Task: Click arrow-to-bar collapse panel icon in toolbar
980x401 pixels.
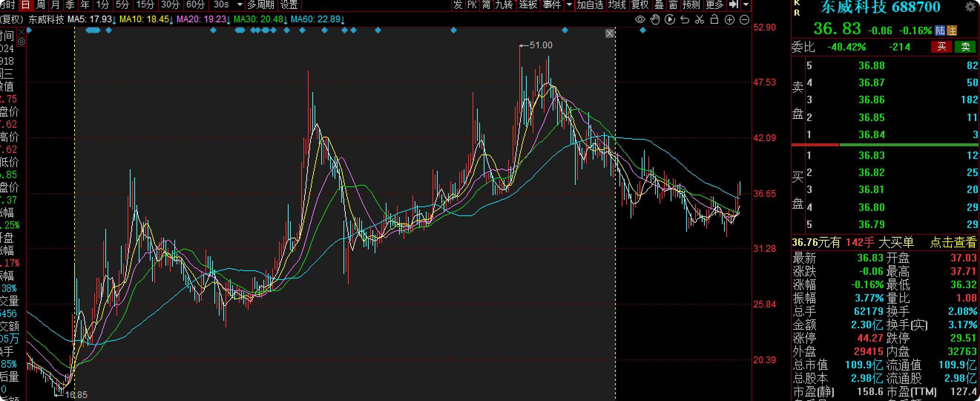Action: tap(733, 4)
